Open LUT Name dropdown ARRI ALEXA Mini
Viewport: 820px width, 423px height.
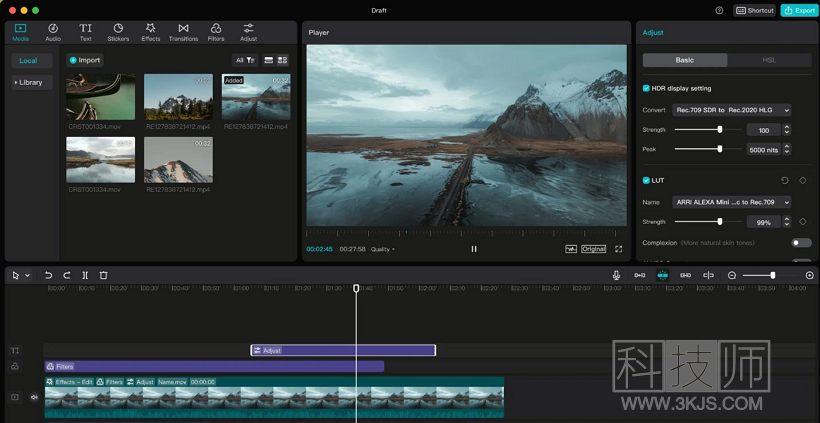coord(732,202)
